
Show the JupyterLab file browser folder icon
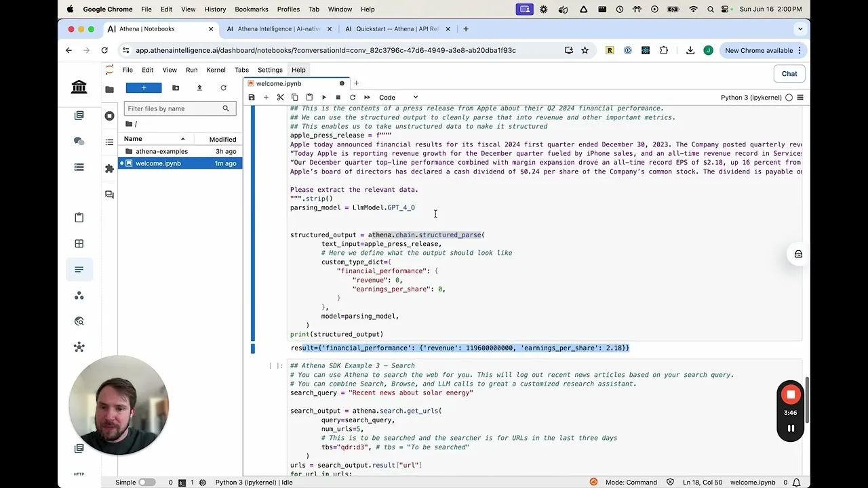(x=109, y=89)
